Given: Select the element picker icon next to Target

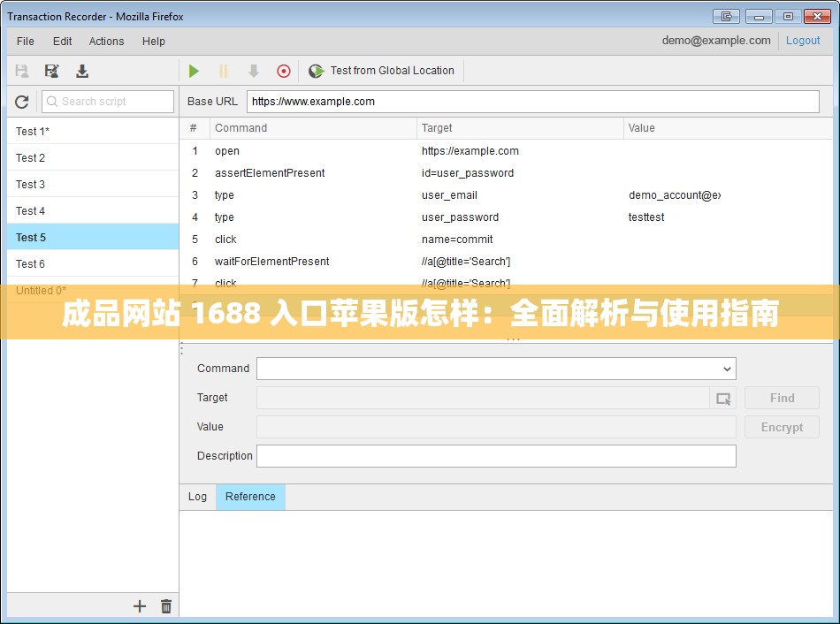Looking at the screenshot, I should point(723,398).
